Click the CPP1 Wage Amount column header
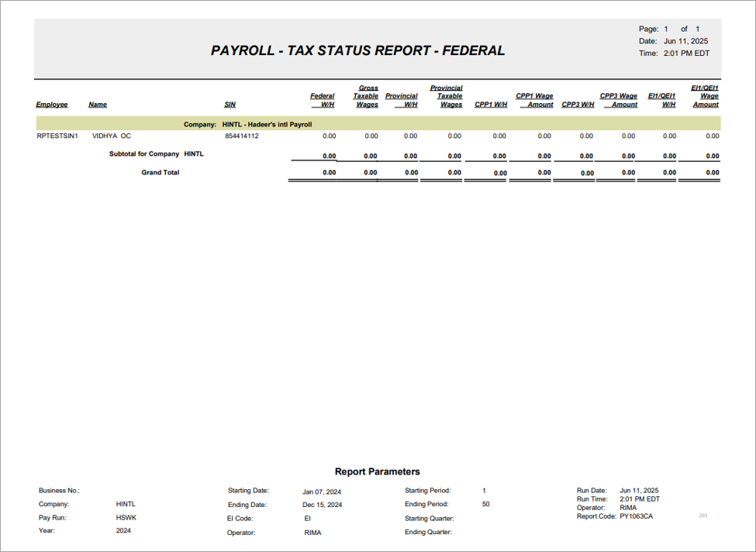Image resolution: width=756 pixels, height=552 pixels. tap(534, 100)
